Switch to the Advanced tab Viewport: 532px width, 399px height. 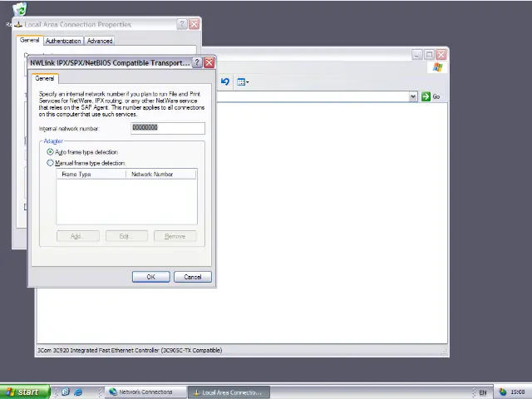click(100, 41)
